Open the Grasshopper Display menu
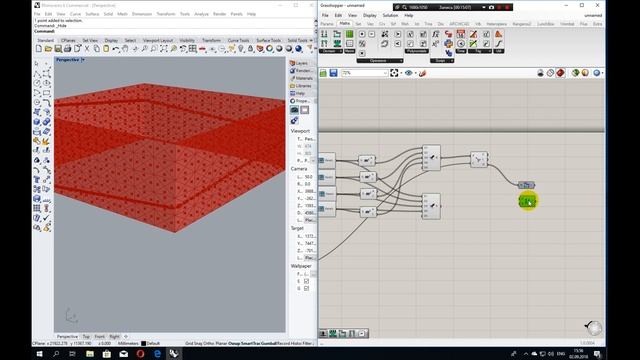The image size is (640, 360). [x=370, y=16]
